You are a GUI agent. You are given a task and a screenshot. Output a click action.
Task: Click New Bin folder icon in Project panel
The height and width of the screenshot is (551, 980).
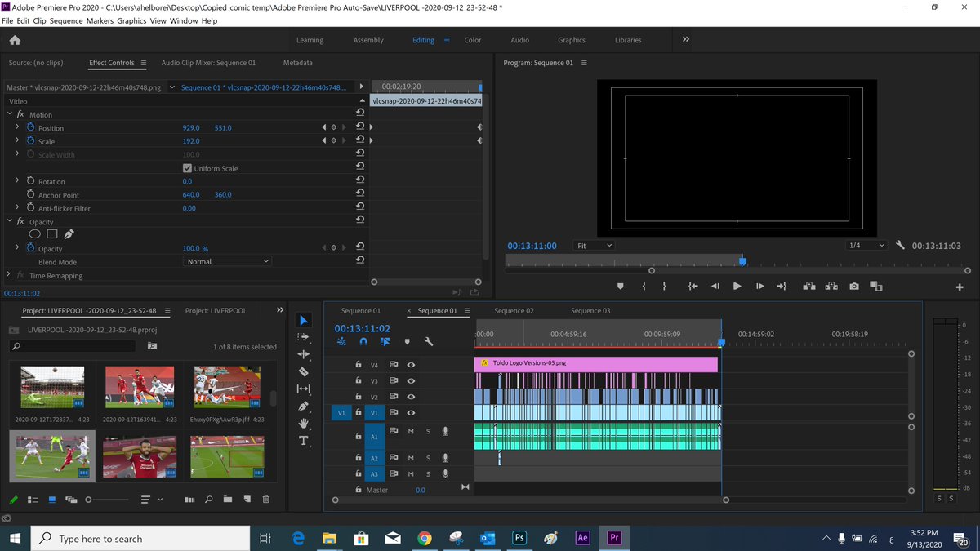[x=228, y=499]
